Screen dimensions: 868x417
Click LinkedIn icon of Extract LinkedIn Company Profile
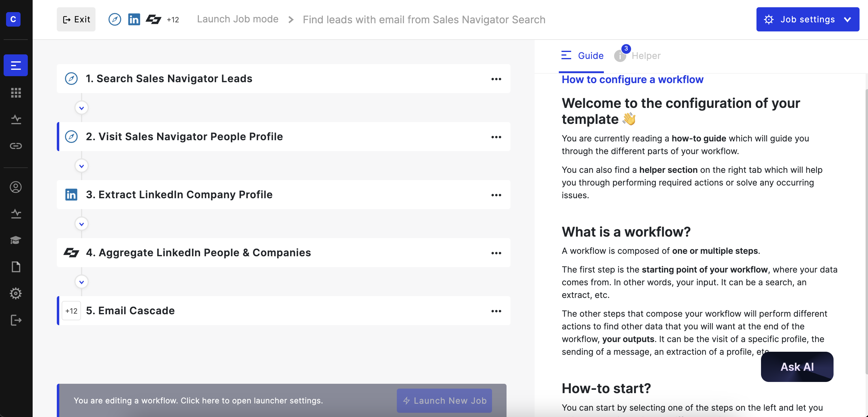(71, 195)
